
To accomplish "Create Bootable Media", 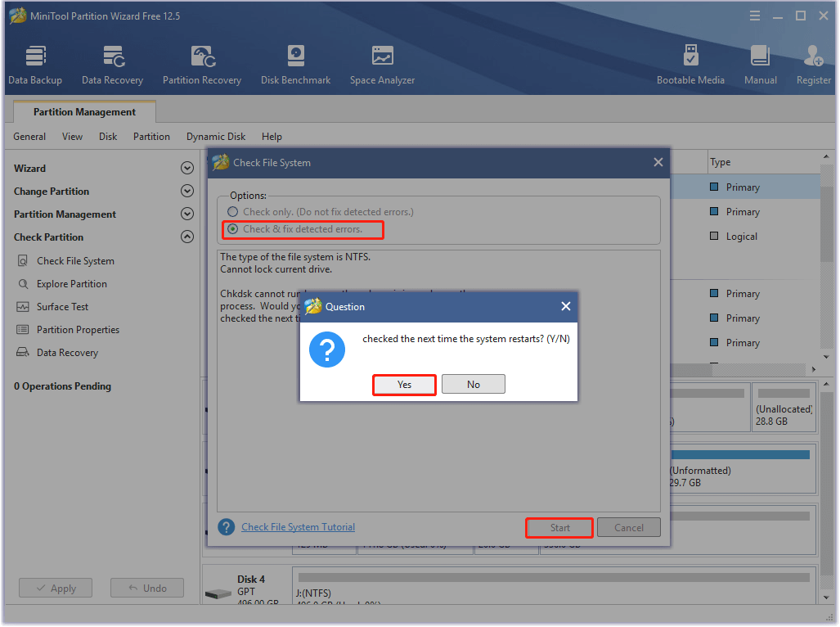I will [690, 65].
